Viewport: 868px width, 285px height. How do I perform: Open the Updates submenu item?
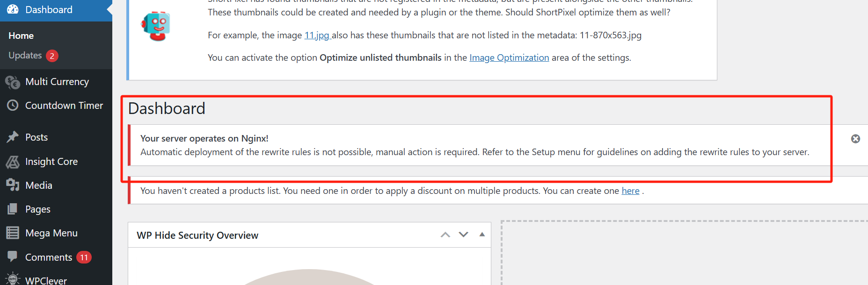coord(25,56)
